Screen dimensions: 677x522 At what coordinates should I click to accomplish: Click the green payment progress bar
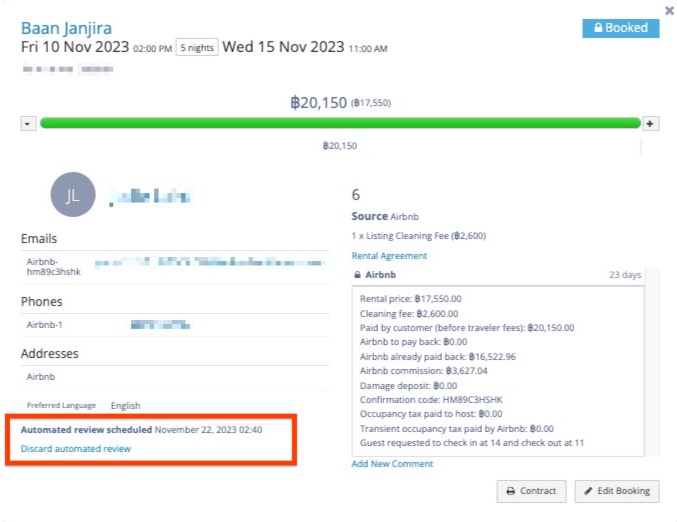(x=340, y=123)
